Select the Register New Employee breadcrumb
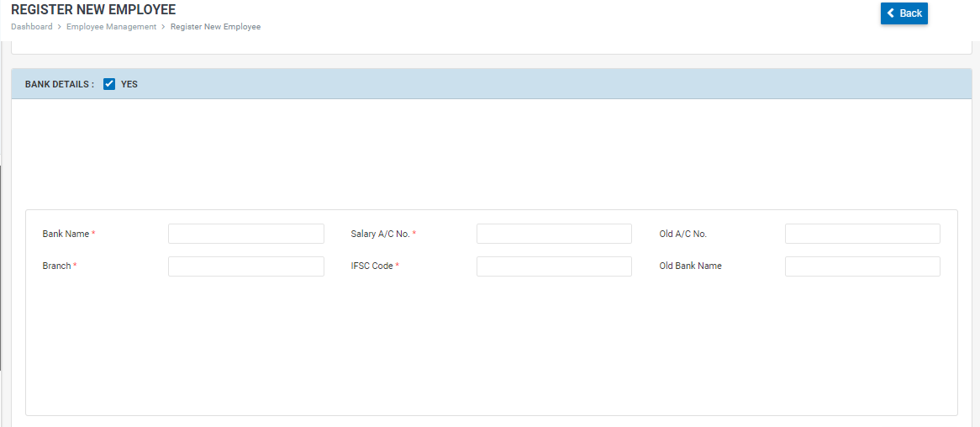Screen dimensions: 980x427 pos(215,27)
